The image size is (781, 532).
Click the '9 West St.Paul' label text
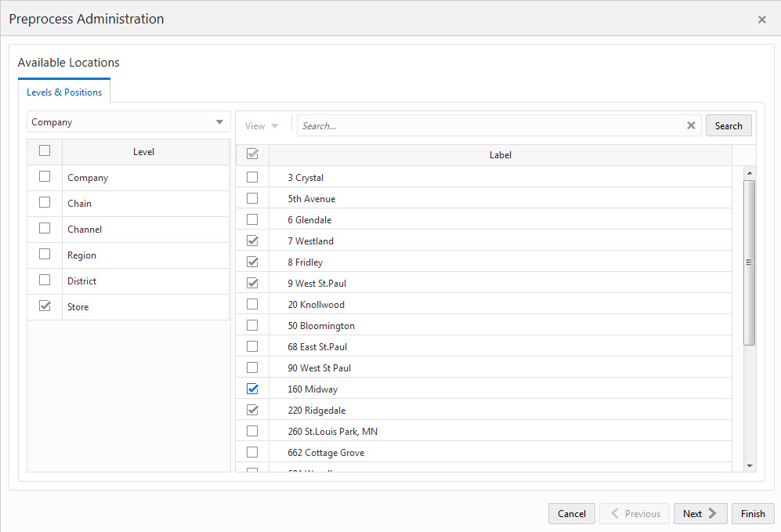[x=316, y=284]
